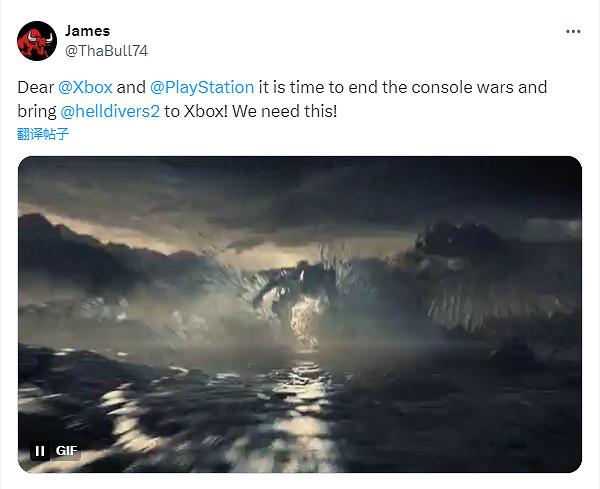Click the tweet text body

(x=282, y=99)
